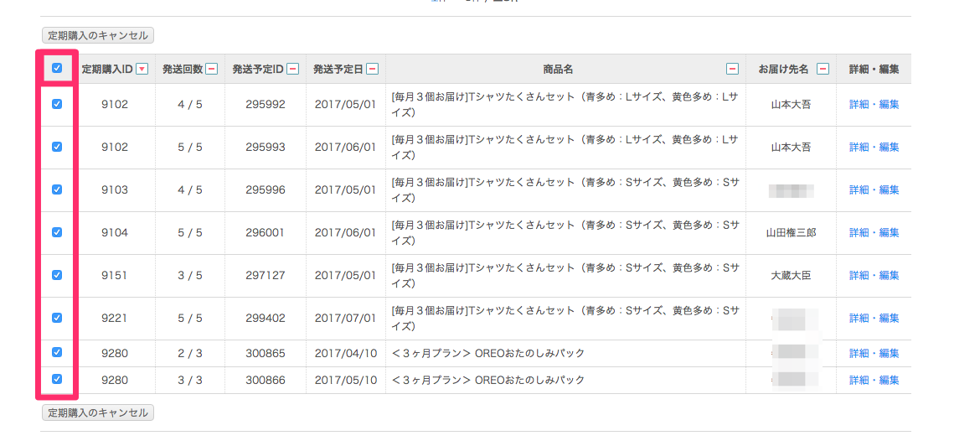980x441 pixels.
Task: Click the 3 / 5 shipment count cell
Action: pyautogui.click(x=190, y=275)
